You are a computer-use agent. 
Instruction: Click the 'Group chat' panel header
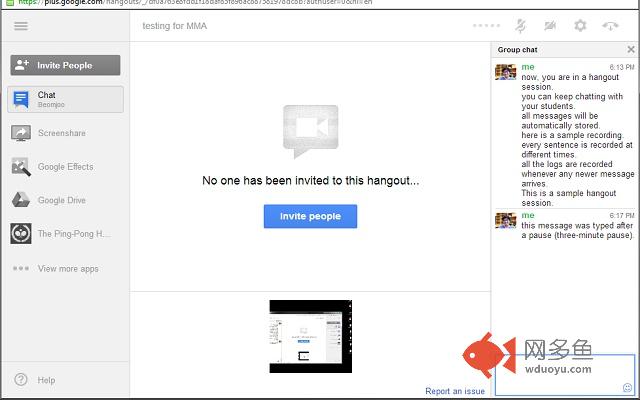click(518, 49)
